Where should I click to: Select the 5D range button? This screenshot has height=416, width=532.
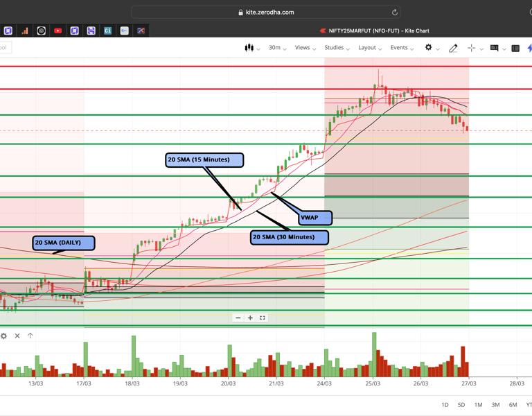pos(461,405)
